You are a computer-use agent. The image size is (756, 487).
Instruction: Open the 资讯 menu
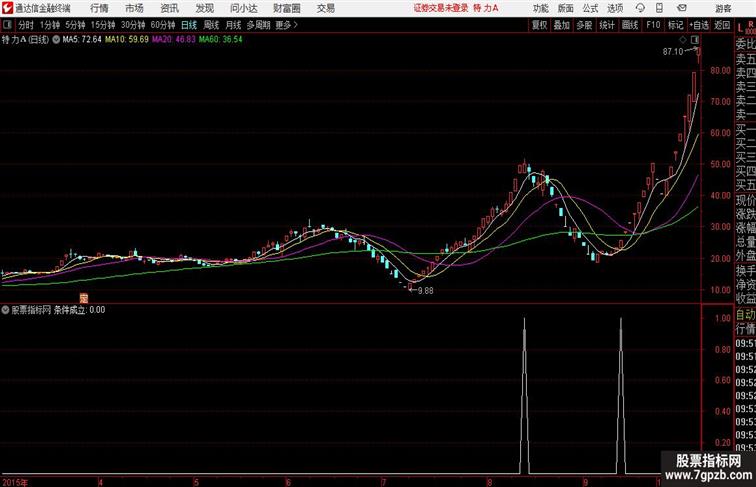[x=169, y=8]
